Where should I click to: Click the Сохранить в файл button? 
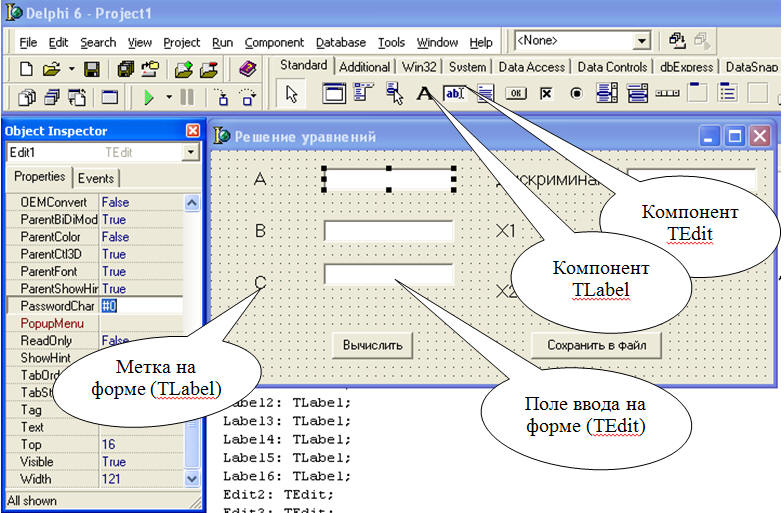pos(596,345)
